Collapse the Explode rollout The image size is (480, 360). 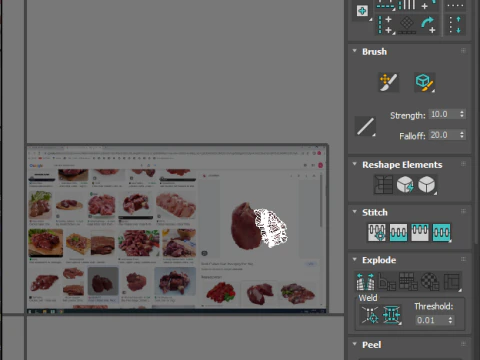click(355, 259)
